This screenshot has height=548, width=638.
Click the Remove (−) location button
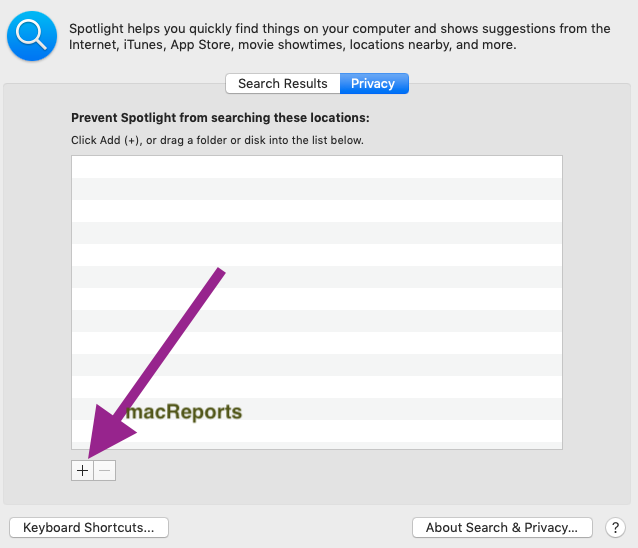105,471
